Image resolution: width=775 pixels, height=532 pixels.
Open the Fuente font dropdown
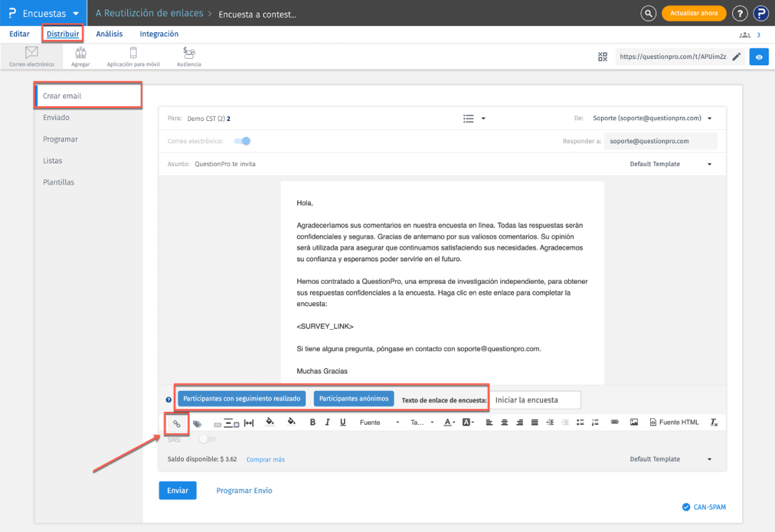[379, 422]
